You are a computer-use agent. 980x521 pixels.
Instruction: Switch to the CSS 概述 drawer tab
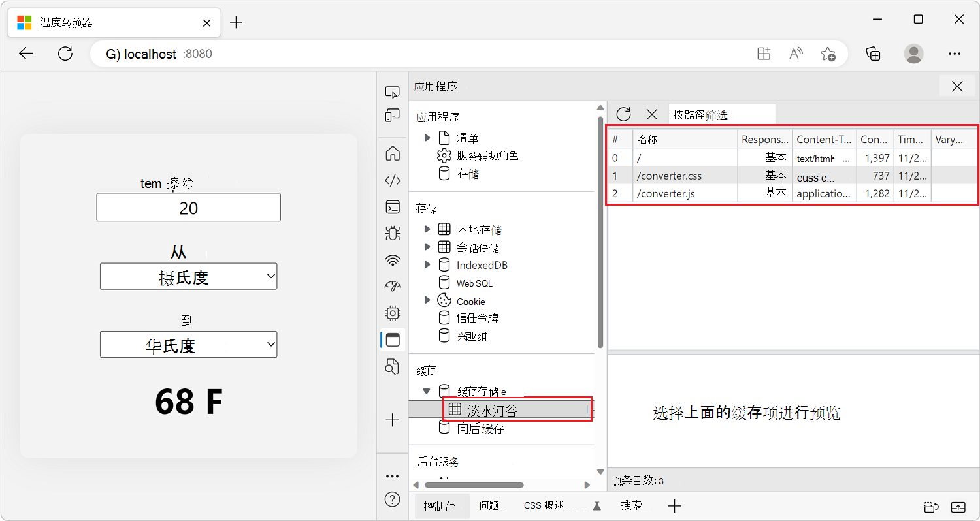(x=544, y=506)
